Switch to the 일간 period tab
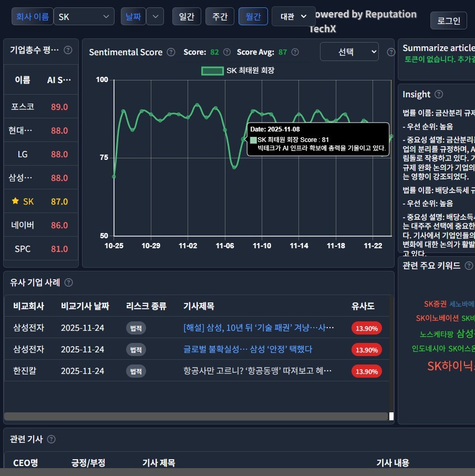Viewport: 475px width, 476px height. (x=187, y=16)
